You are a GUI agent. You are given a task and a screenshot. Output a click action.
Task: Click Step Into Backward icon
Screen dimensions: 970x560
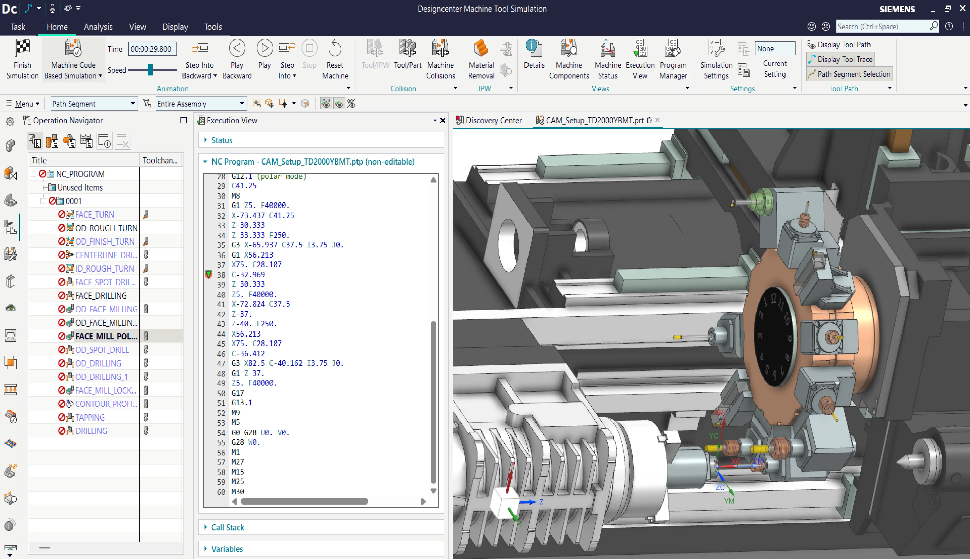[200, 48]
